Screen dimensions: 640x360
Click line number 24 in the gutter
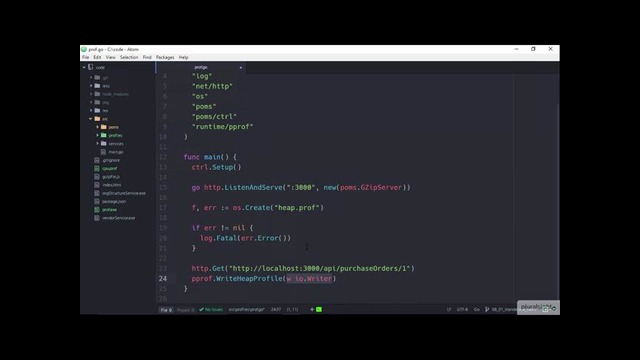(162, 278)
